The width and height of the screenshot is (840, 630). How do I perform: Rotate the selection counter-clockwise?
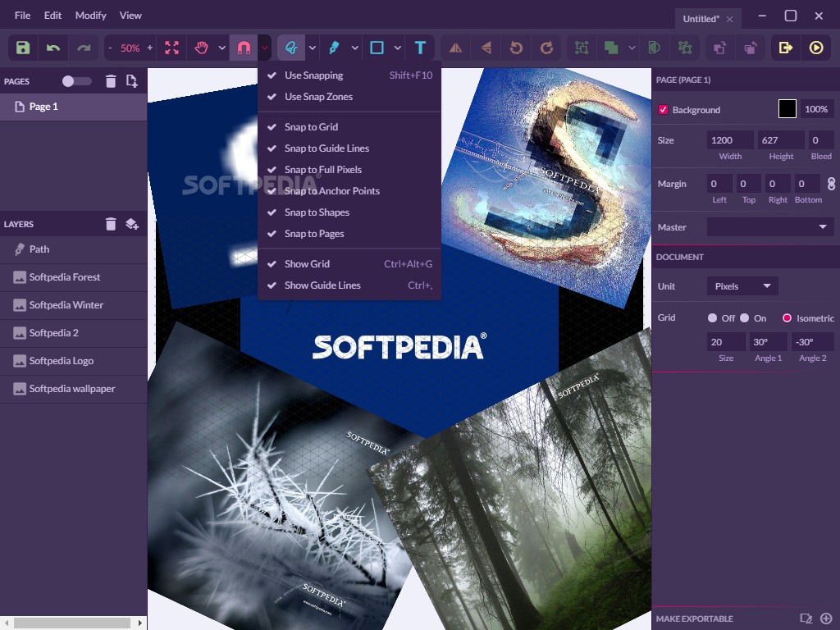click(x=517, y=48)
